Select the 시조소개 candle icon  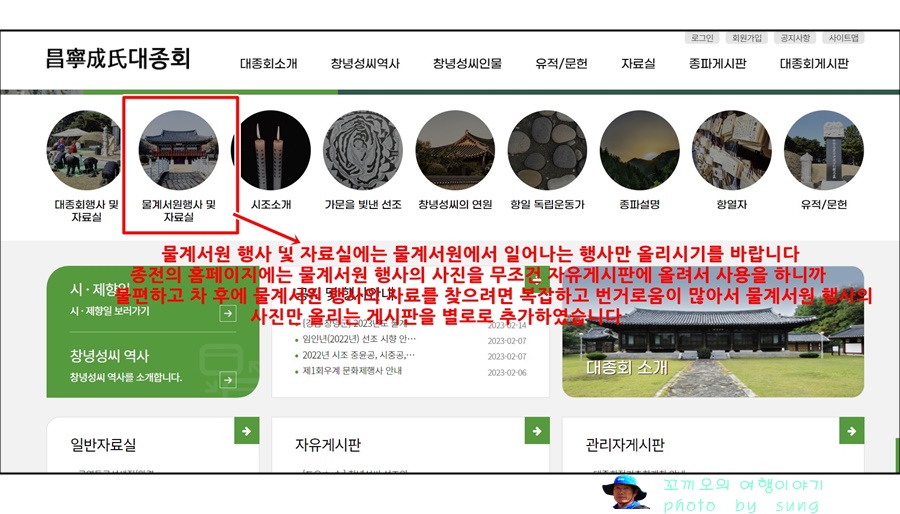(x=271, y=150)
